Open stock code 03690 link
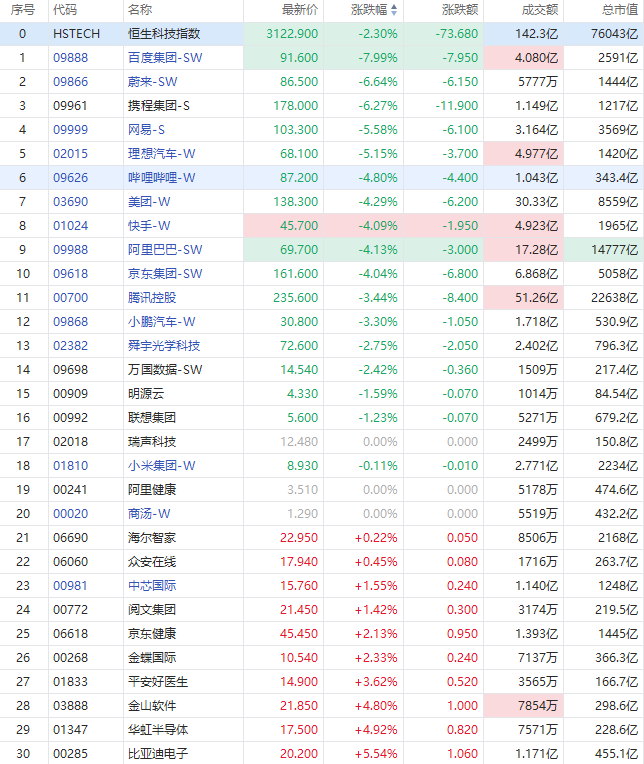 pos(71,202)
